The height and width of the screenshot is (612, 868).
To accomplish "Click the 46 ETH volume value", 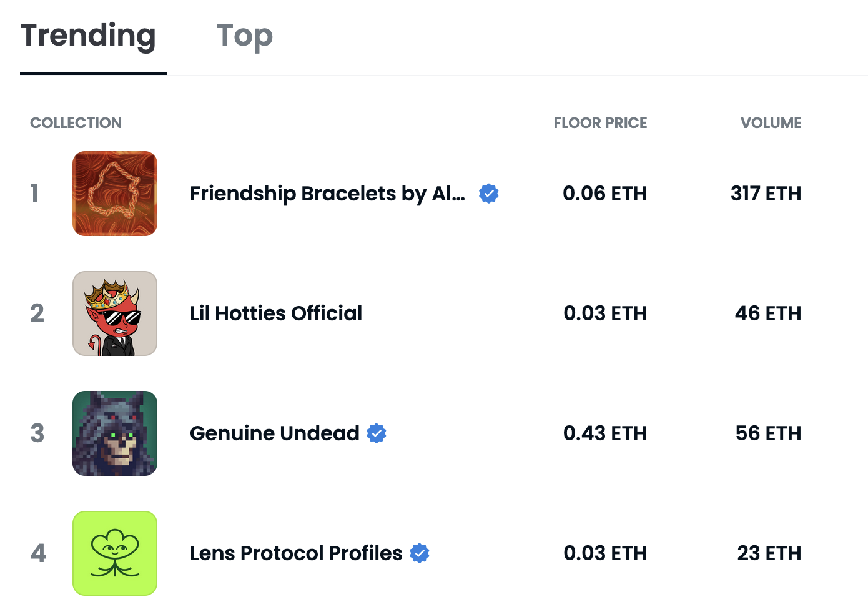I will [x=768, y=313].
